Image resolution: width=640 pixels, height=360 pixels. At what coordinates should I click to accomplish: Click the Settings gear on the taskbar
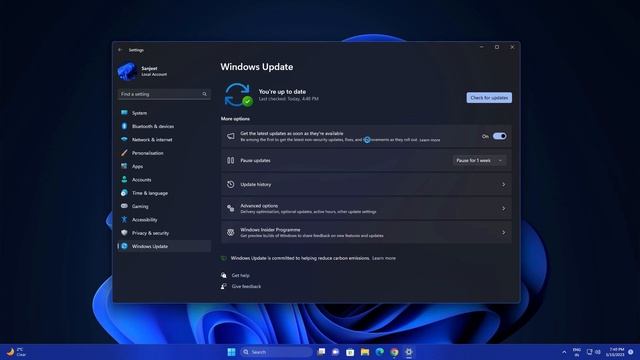coord(409,352)
